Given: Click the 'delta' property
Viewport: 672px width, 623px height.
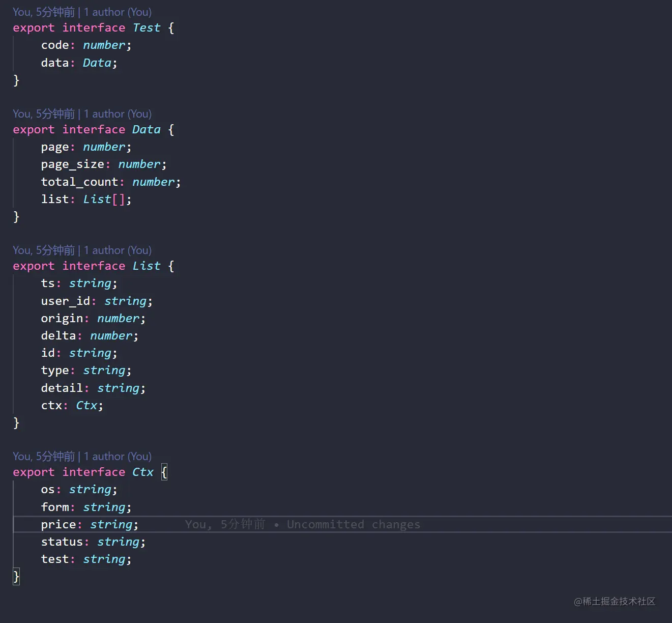Looking at the screenshot, I should point(59,336).
